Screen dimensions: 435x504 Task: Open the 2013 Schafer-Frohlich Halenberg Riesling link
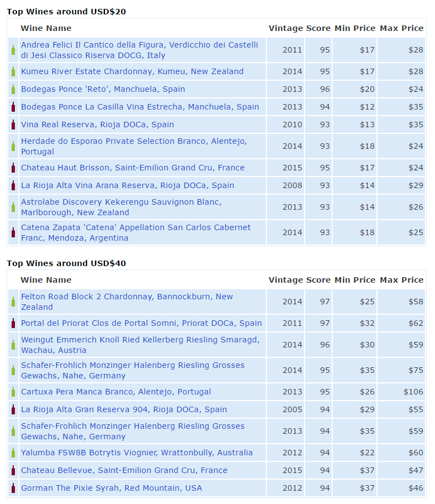pos(133,431)
